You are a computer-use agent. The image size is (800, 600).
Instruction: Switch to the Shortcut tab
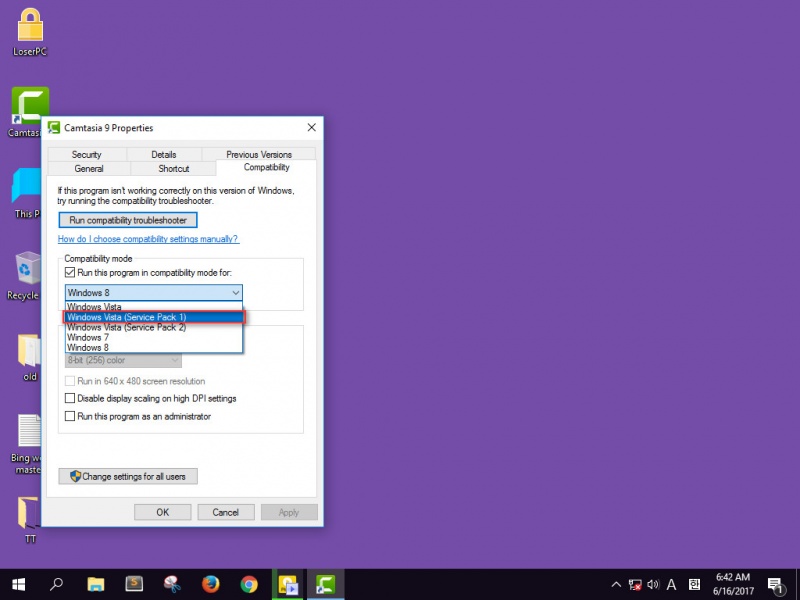(173, 168)
